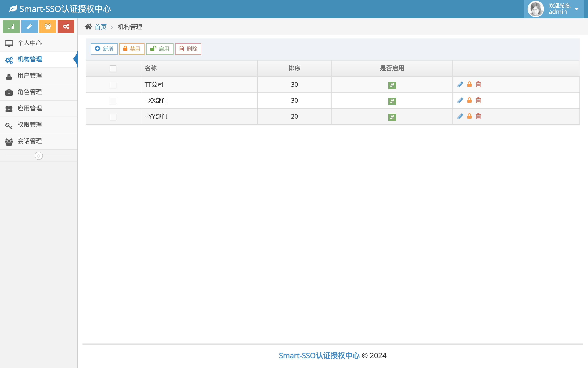The height and width of the screenshot is (368, 588).
Task: Click the admin avatar picture
Action: coord(536,9)
